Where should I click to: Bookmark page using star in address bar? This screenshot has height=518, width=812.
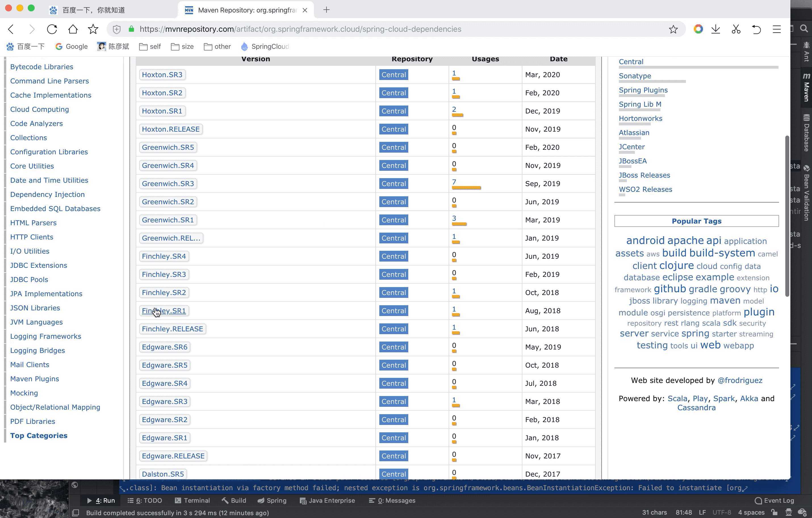click(673, 29)
